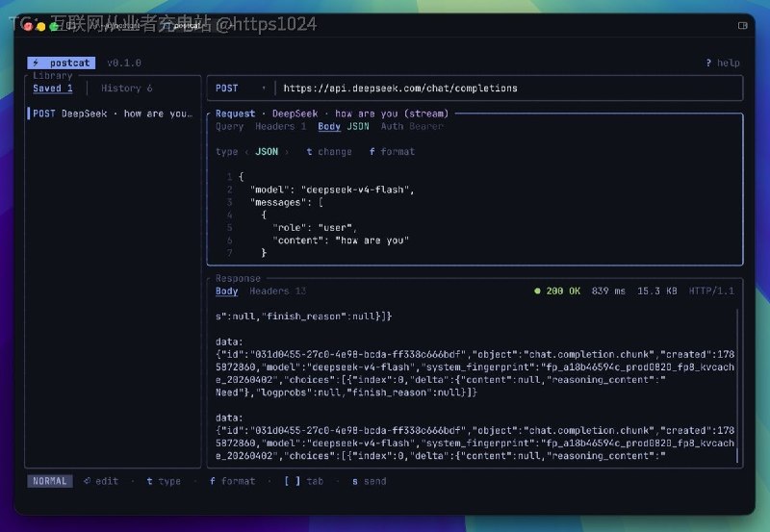Click the green 200 OK status dot
This screenshot has height=532, width=770.
click(x=537, y=291)
